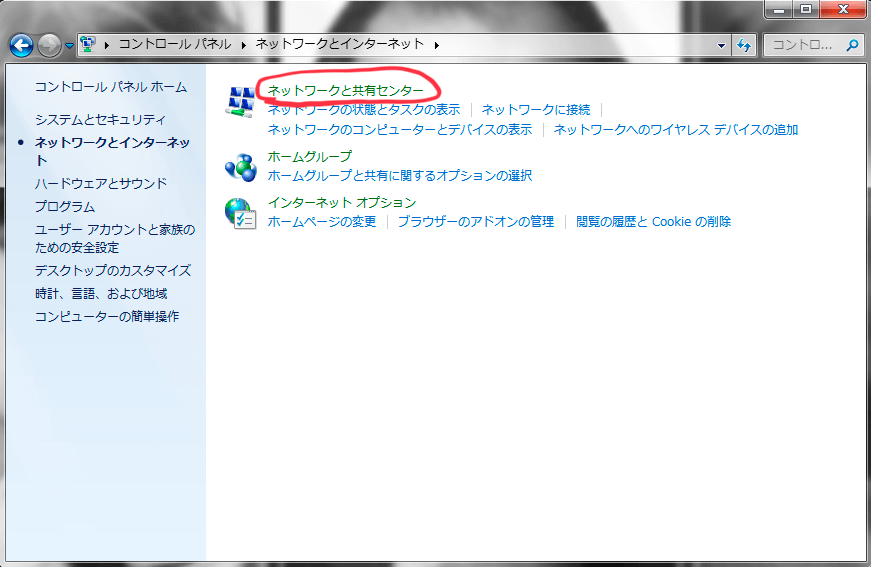Open the address bar history dropdown
The width and height of the screenshot is (871, 567).
721,46
